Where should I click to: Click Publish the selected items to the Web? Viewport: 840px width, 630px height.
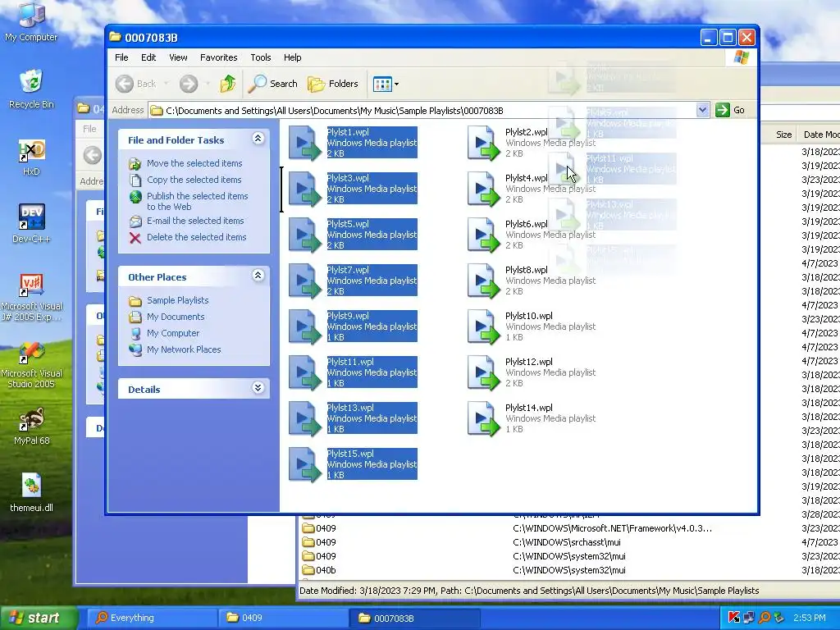tap(197, 202)
